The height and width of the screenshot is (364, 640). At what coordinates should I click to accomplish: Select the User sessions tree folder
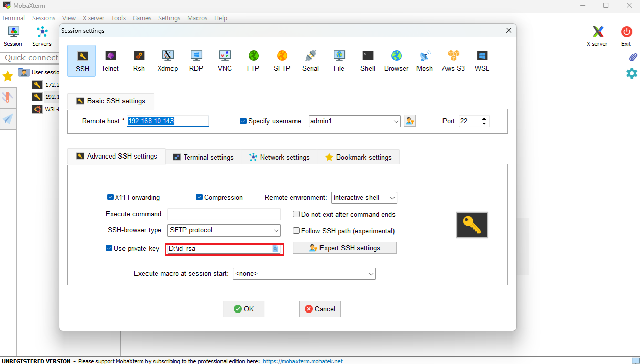click(40, 72)
